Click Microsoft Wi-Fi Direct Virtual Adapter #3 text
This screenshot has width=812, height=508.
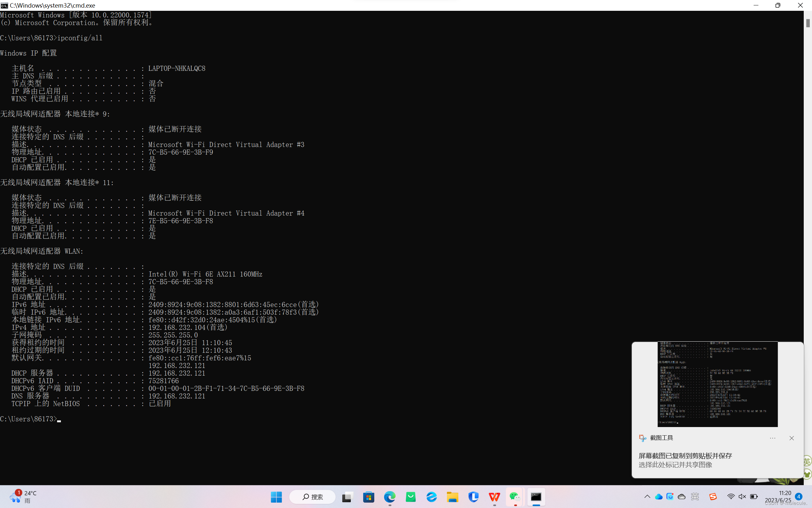pyautogui.click(x=226, y=144)
